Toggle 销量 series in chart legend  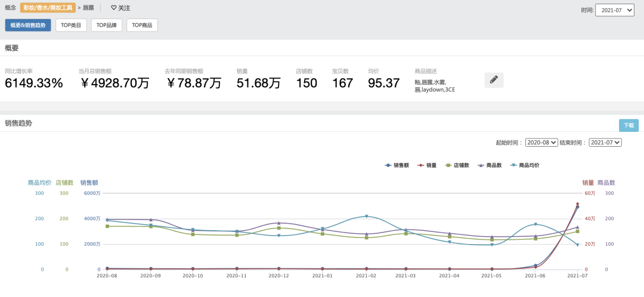(x=426, y=165)
